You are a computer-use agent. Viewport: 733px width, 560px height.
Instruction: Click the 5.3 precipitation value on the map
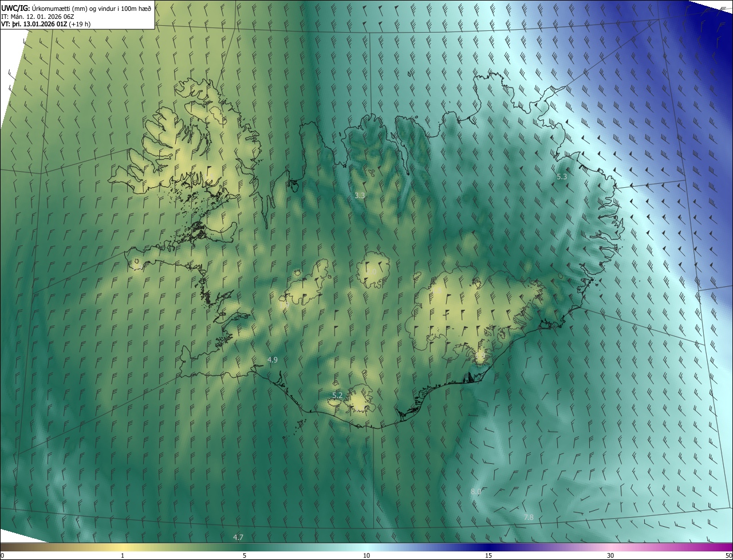coord(562,176)
